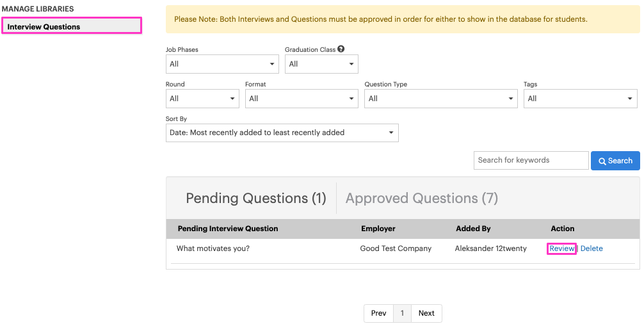Open the Format filter dropdown
This screenshot has width=644, height=333.
pos(302,99)
